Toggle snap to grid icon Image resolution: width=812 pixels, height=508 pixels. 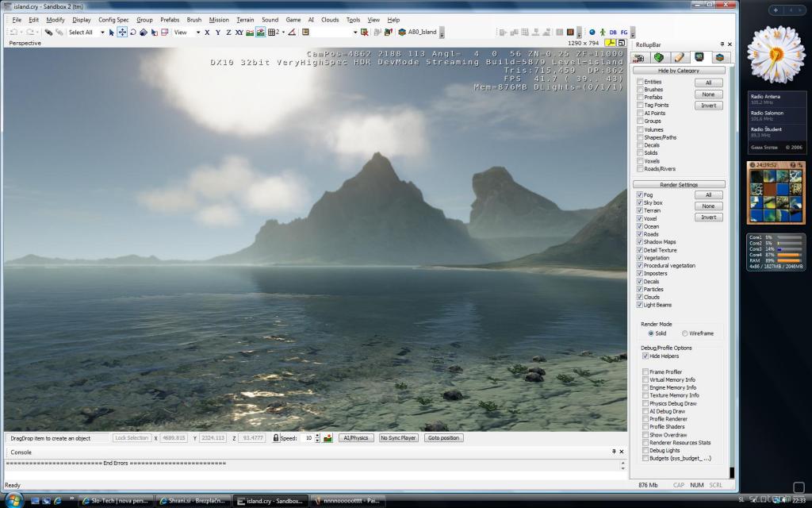click(x=271, y=32)
